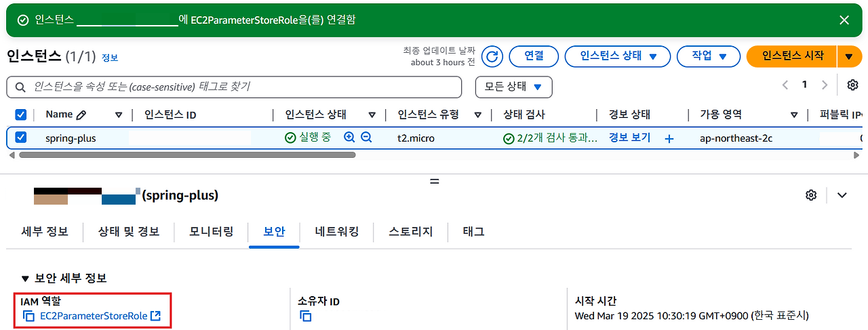This screenshot has height=330, width=868.
Task: Sort by 가용 영역 column arrow
Action: click(794, 115)
